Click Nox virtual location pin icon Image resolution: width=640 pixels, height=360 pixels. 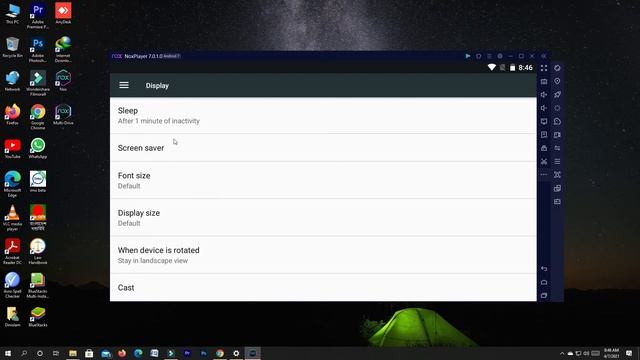point(557,81)
